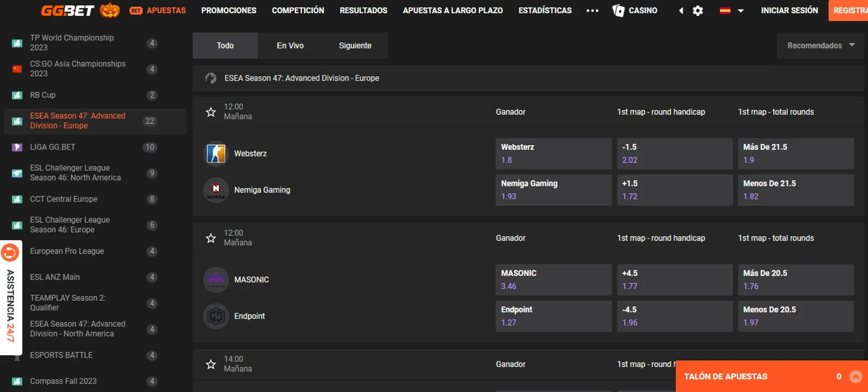Bet on MASONIC winner at 3.46
The image size is (868, 392).
(x=553, y=280)
